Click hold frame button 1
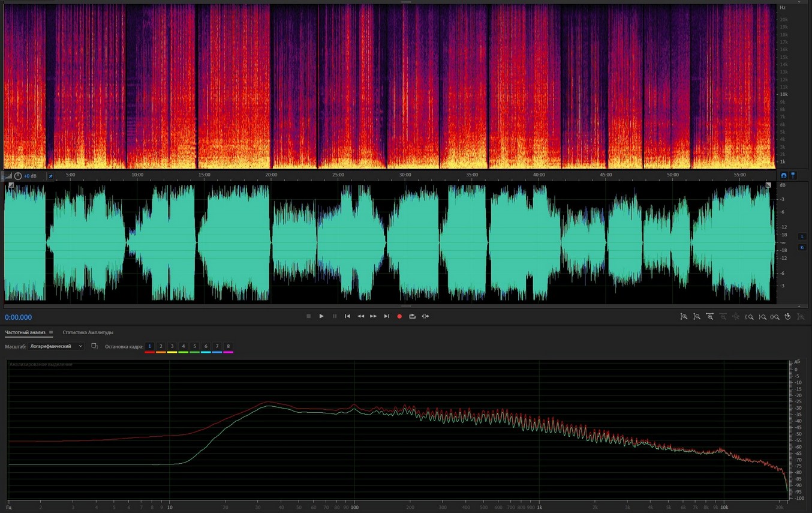Image resolution: width=812 pixels, height=513 pixels. 149,346
